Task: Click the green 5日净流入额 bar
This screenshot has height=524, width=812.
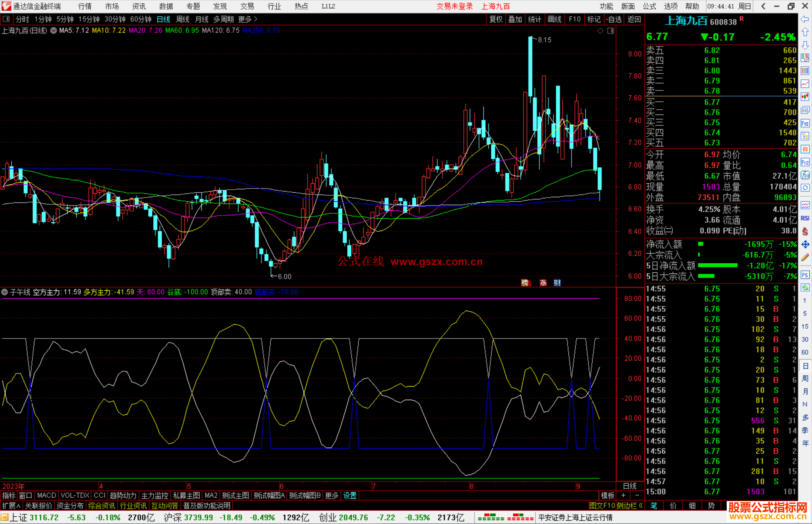Action: click(717, 266)
